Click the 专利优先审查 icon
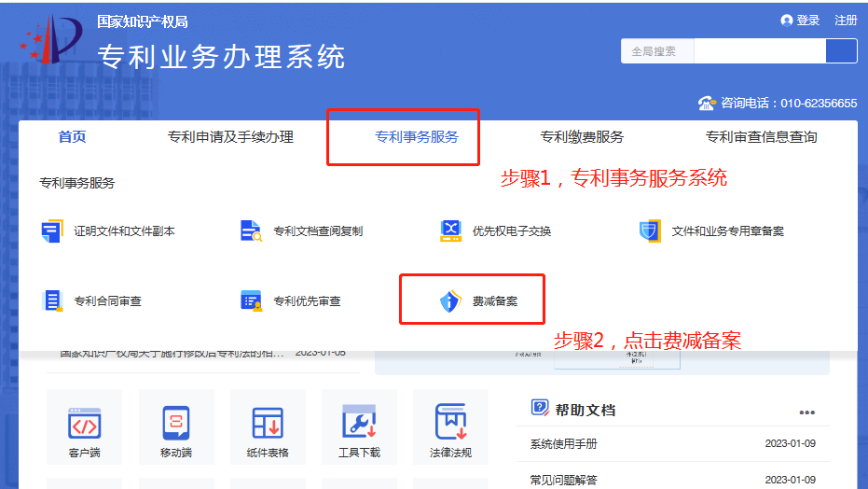This screenshot has height=489, width=868. [252, 300]
